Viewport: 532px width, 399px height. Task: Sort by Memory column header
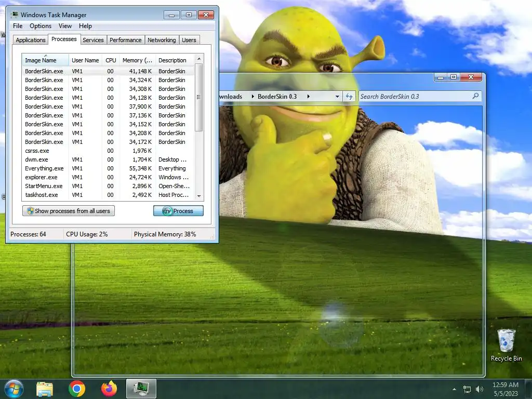[137, 60]
